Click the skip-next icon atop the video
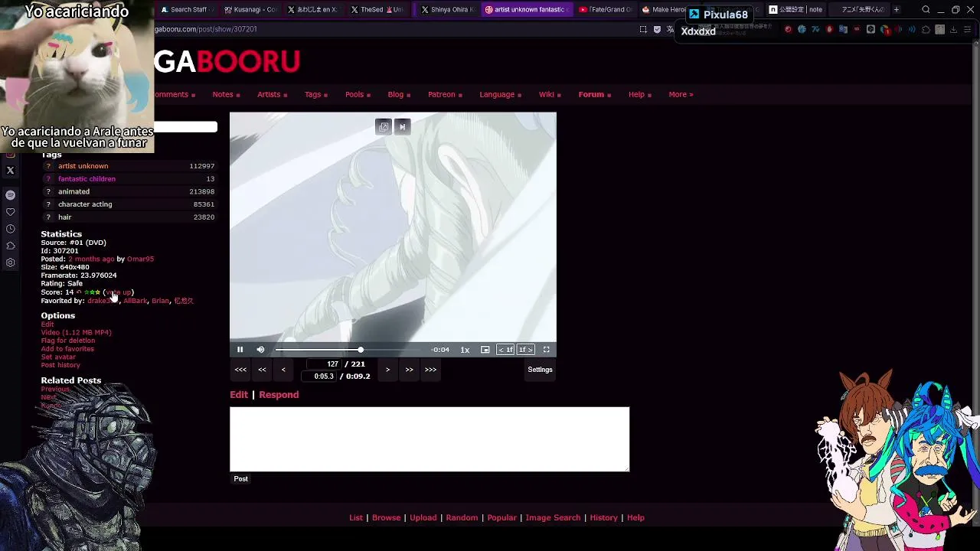 [x=402, y=127]
